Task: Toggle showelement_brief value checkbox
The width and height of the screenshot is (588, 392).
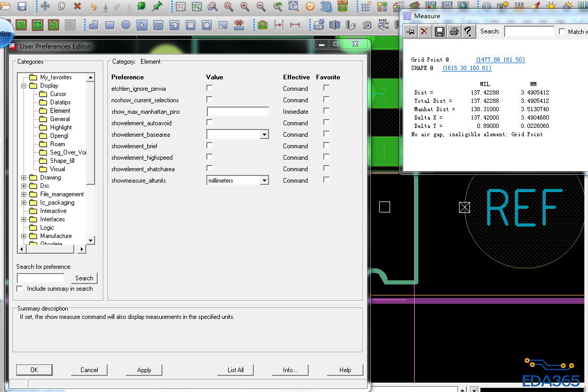Action: [209, 146]
